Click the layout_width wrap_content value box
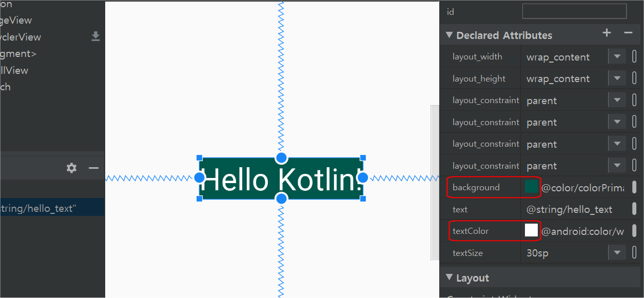 [x=564, y=56]
